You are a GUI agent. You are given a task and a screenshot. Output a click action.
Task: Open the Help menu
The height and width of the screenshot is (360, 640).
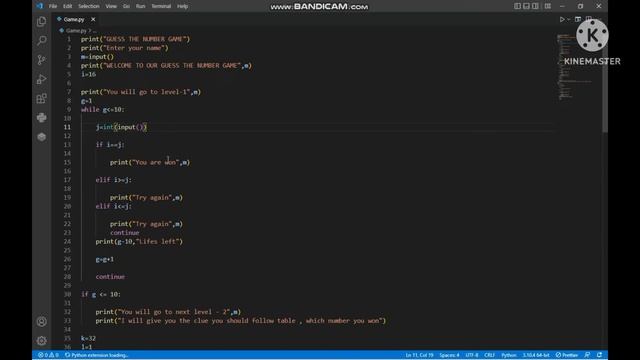[182, 6]
